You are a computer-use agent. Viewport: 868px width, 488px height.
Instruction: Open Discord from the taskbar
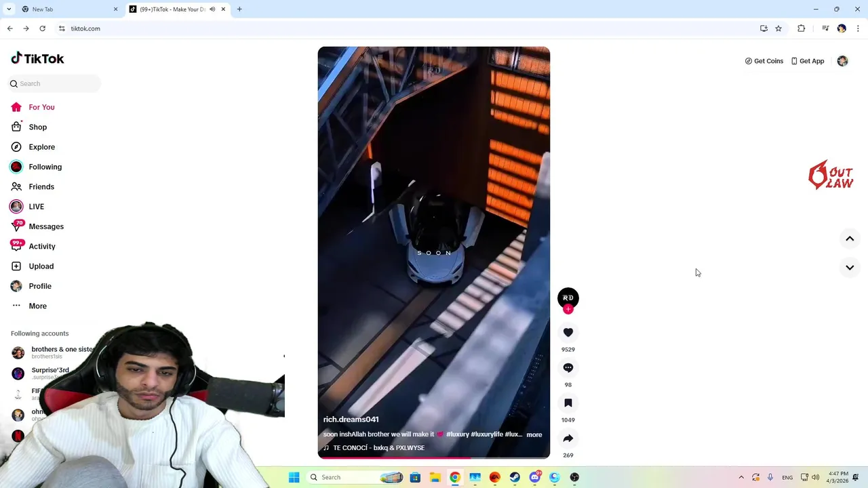coord(534,477)
